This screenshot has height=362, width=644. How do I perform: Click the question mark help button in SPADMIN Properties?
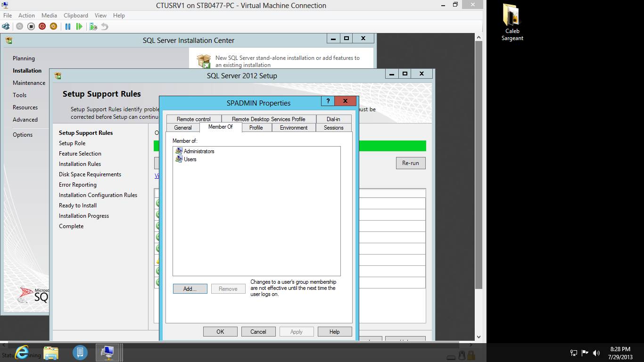click(x=328, y=101)
